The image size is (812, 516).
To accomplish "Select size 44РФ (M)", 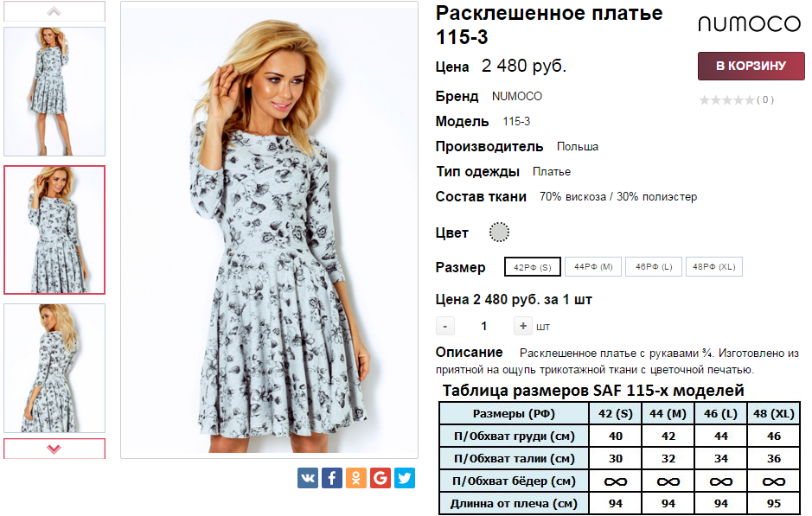I will tap(593, 266).
